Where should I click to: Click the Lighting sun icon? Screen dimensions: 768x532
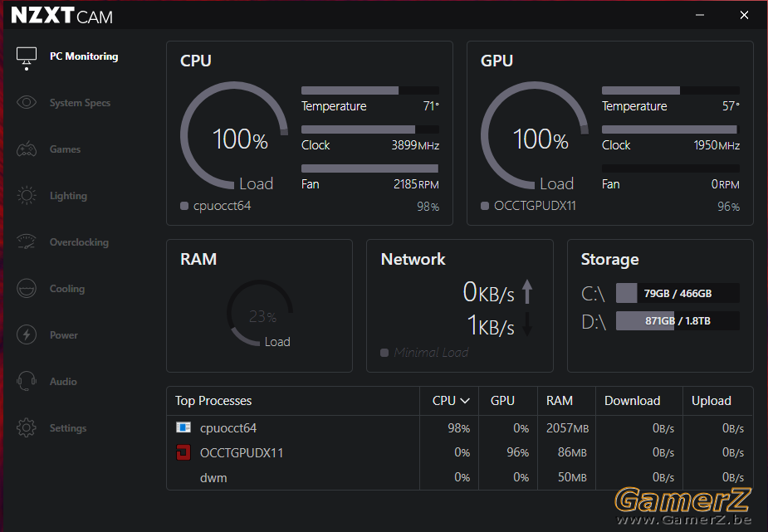coord(27,196)
